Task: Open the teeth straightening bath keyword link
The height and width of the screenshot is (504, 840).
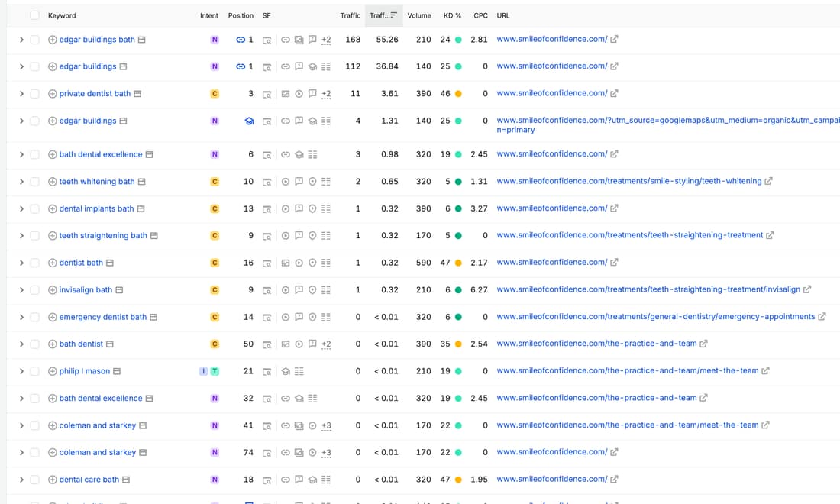Action: point(103,236)
